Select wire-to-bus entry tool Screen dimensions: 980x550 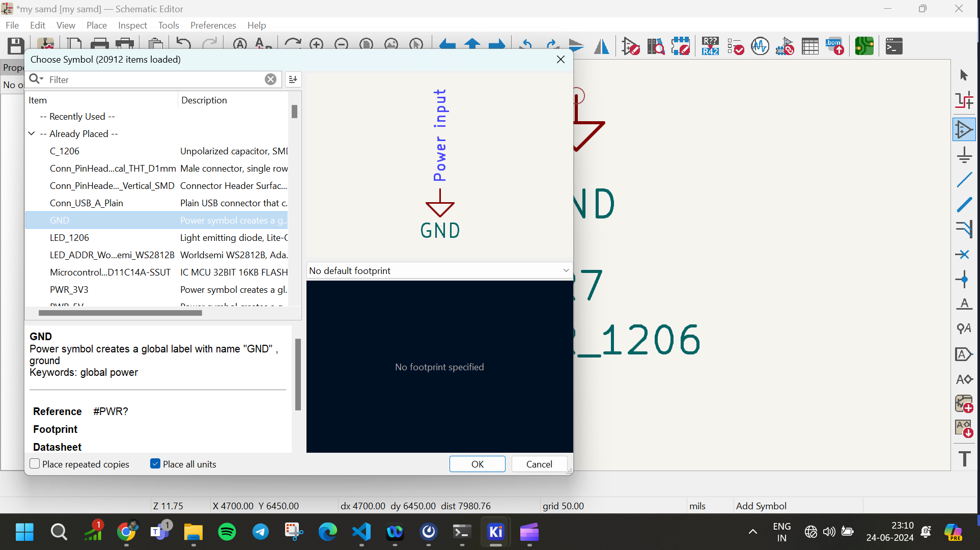pos(964,230)
